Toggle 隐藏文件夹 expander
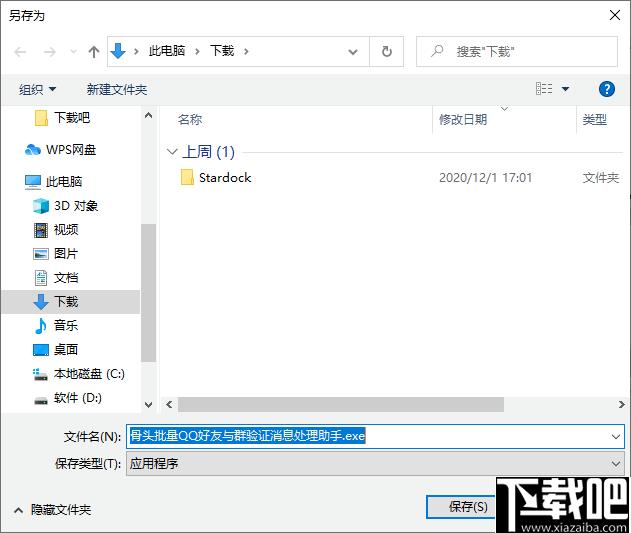Viewport: 631px width, 533px height. click(x=52, y=510)
